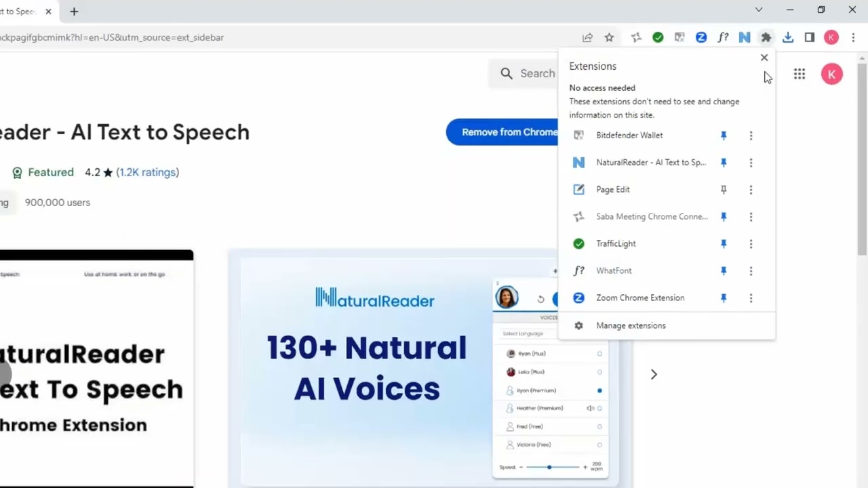Screen dimensions: 868x488
Task: Click the NaturalReader toolbar icon
Action: pos(745,37)
